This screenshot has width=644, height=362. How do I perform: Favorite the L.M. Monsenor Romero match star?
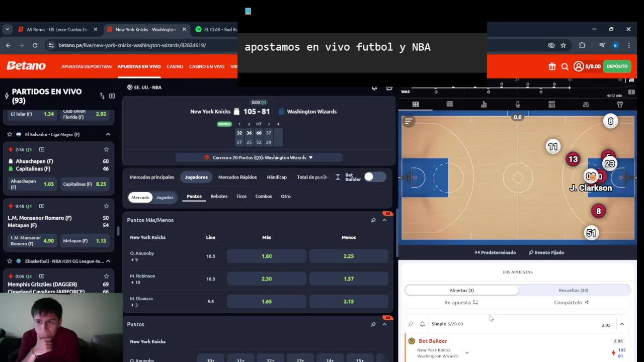106,206
